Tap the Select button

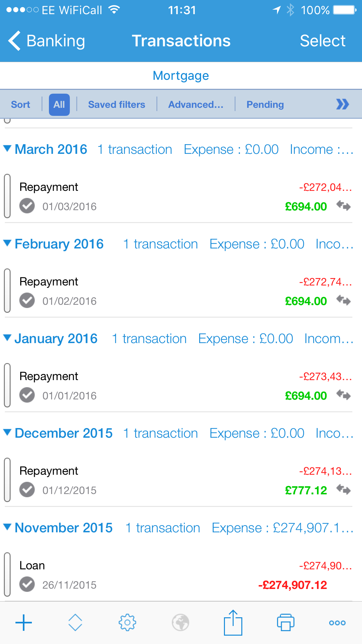323,41
